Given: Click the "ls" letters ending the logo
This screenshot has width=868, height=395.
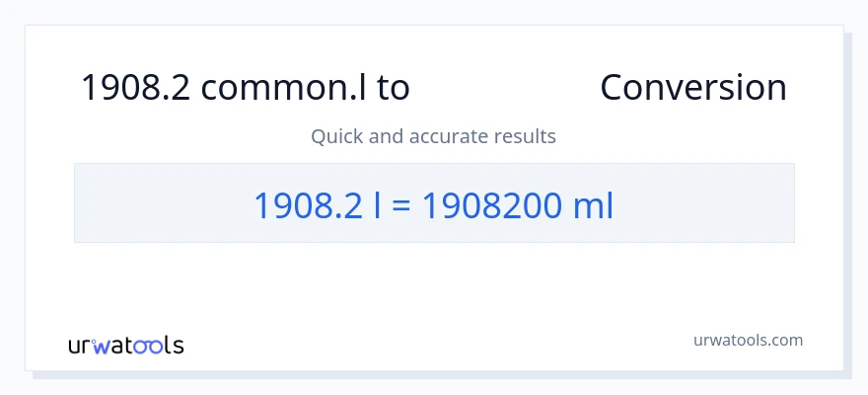Looking at the screenshot, I should [174, 346].
